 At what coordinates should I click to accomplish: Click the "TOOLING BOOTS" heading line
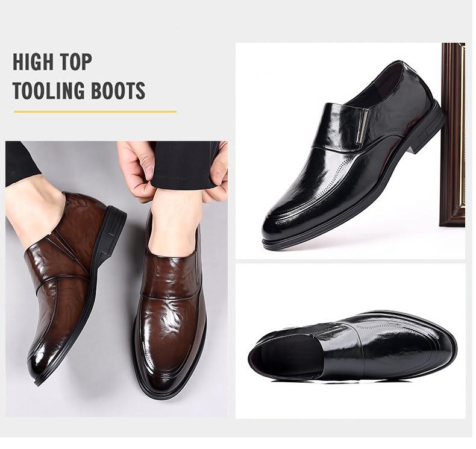pos(79,90)
